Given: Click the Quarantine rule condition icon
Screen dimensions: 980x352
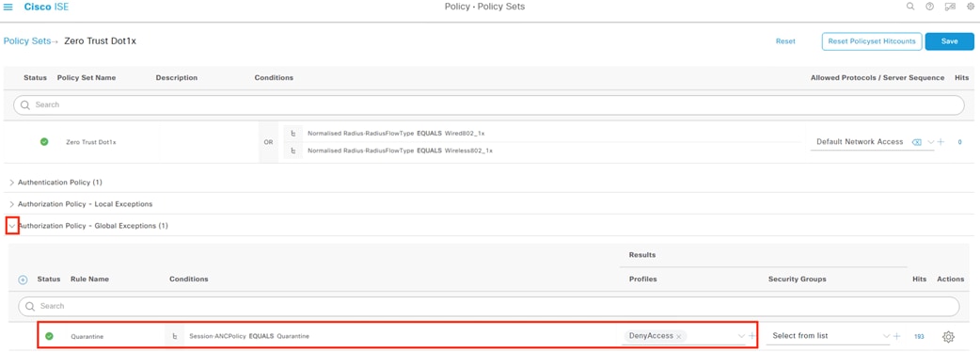Looking at the screenshot, I should pos(174,336).
